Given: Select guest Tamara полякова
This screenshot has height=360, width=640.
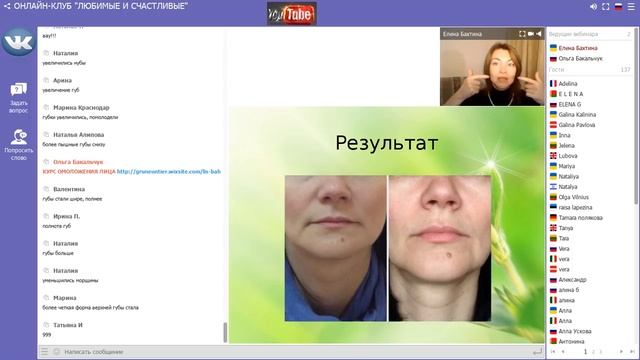Looking at the screenshot, I should point(580,218).
